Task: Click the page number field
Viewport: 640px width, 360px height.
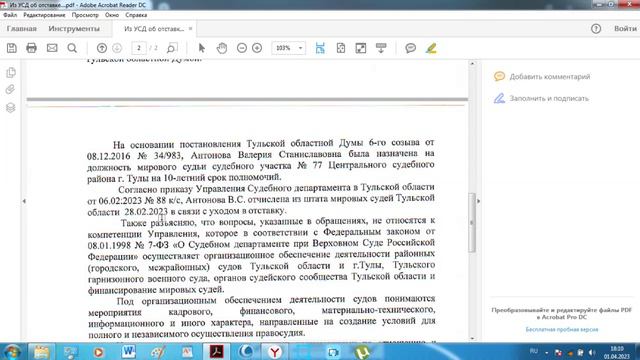Action: (x=139, y=48)
